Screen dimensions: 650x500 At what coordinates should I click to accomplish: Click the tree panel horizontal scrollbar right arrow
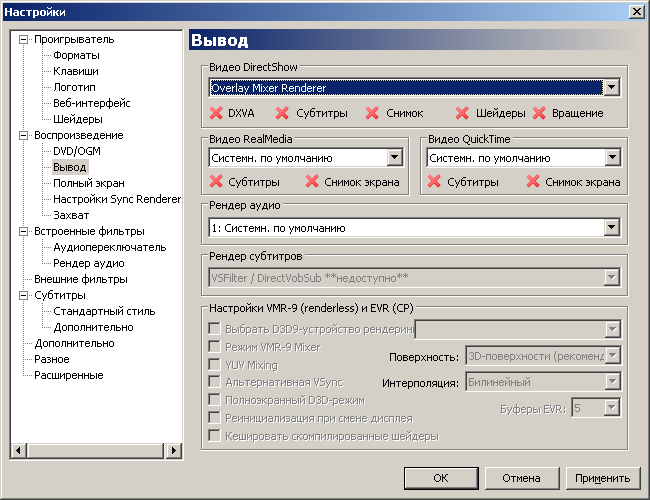tap(173, 452)
